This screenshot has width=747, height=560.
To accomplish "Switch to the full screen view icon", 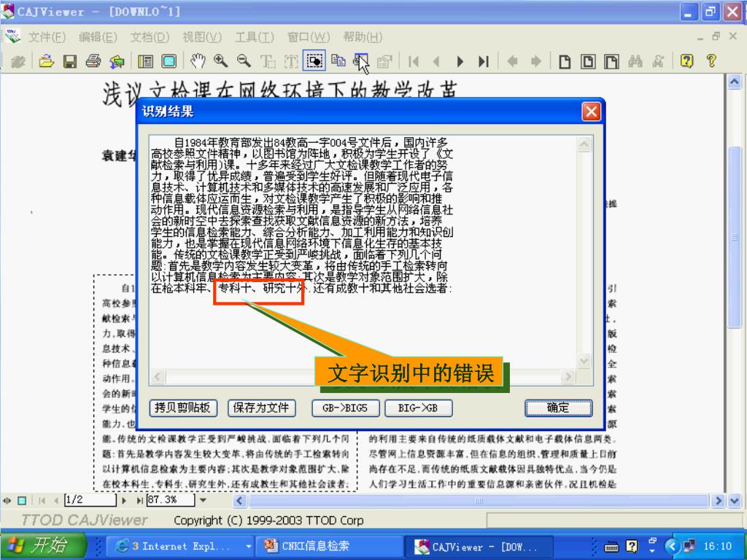I will pos(169,61).
